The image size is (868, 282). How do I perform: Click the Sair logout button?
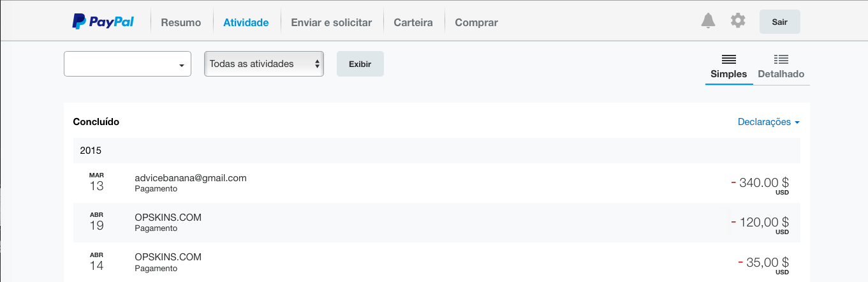coord(779,22)
